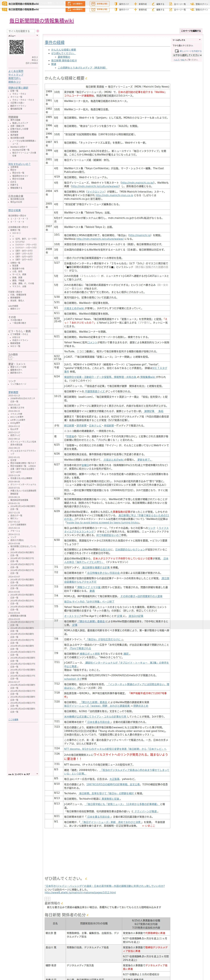Click 新しいページを作成する in the toolbox
The width and height of the screenshot is (210, 980).
[191, 51]
